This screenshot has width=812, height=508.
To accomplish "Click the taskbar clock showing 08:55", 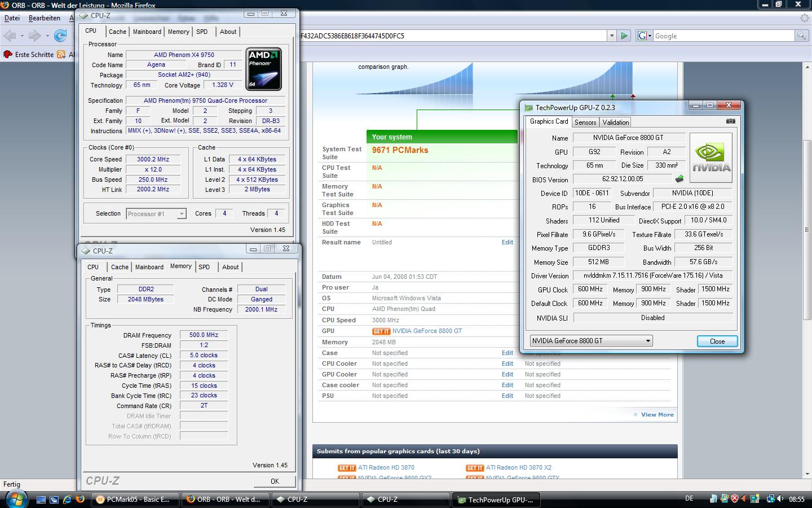I will click(797, 500).
